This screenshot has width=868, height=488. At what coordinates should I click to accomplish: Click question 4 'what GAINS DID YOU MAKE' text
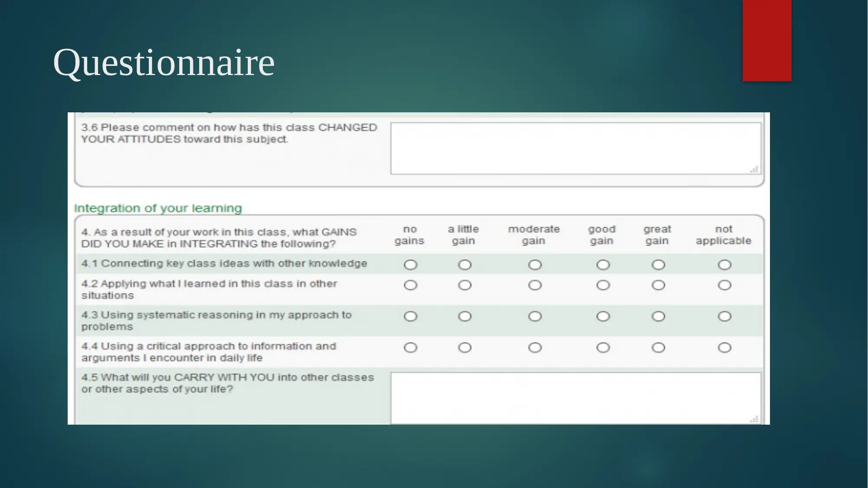click(x=219, y=238)
